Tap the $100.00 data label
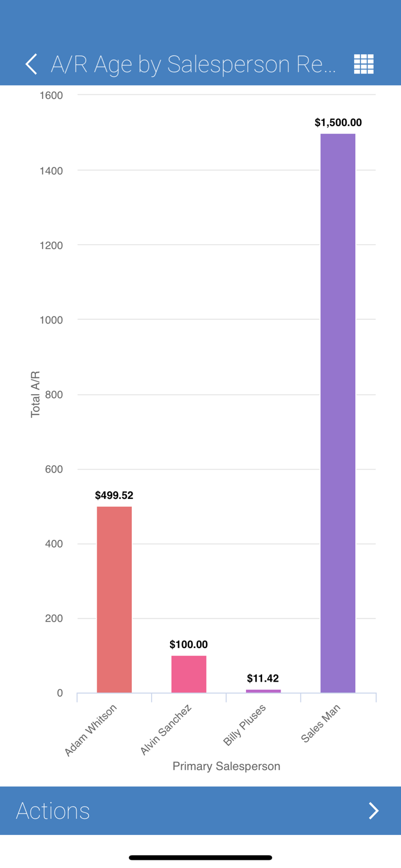 [x=189, y=644]
